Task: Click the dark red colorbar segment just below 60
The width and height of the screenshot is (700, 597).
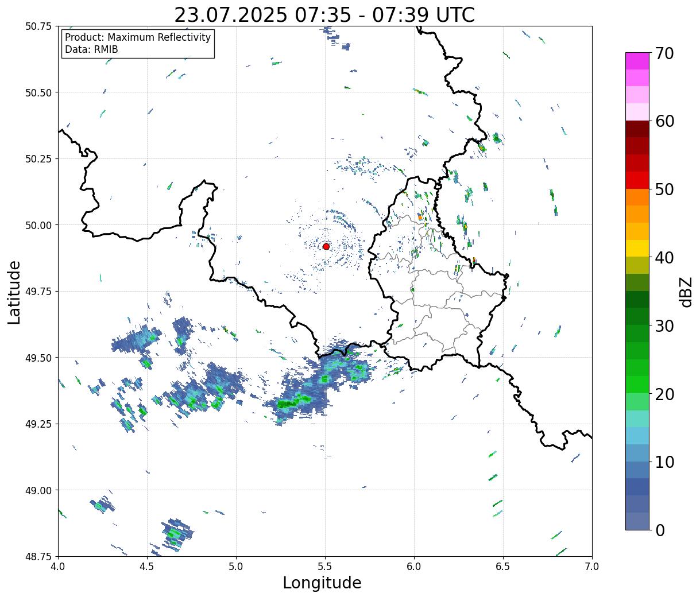Action: (x=637, y=129)
